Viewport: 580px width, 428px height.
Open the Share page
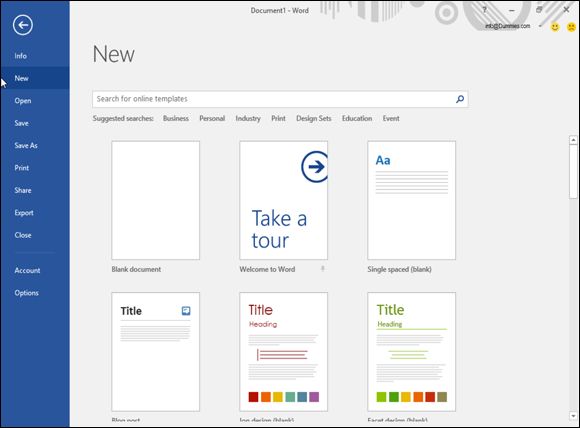point(35,190)
